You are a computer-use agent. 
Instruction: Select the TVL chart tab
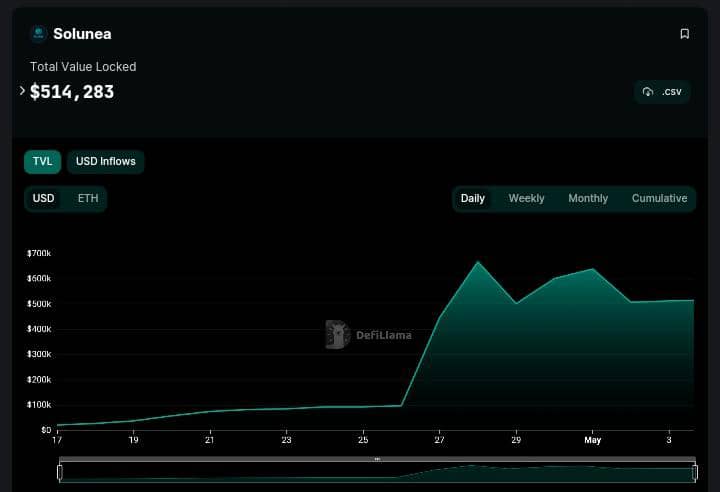[x=42, y=162]
